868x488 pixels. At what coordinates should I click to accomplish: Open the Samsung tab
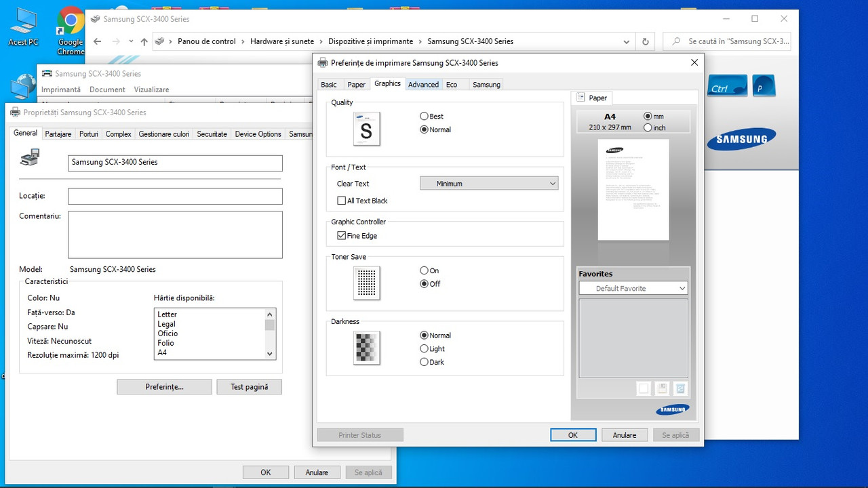point(486,85)
